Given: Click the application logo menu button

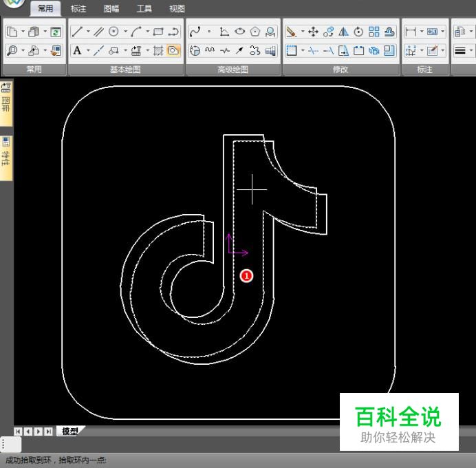Looking at the screenshot, I should click(14, 3).
